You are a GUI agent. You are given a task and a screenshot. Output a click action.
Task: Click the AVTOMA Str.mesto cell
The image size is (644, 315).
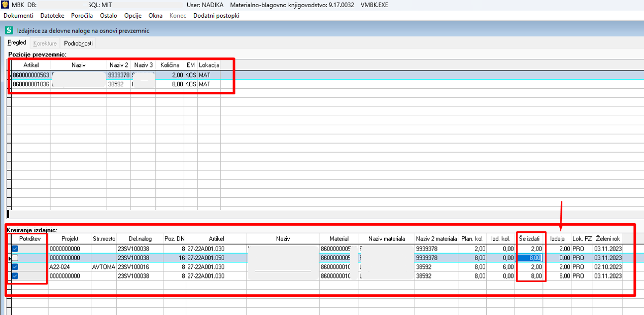tap(104, 267)
